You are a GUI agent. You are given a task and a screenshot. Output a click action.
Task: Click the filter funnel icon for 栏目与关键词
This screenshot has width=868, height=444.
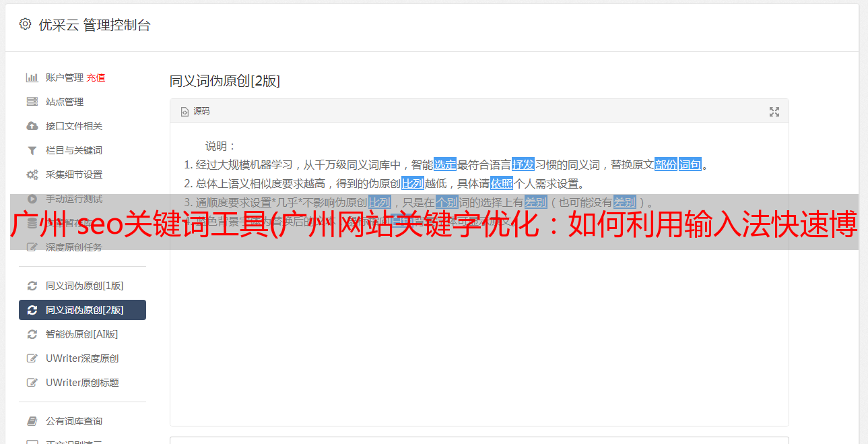coord(32,150)
